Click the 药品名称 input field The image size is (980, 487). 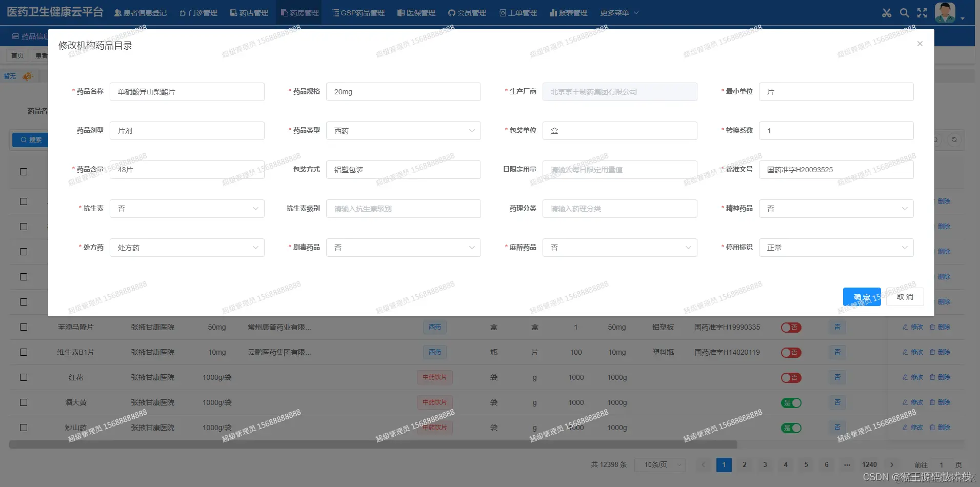coord(187,92)
